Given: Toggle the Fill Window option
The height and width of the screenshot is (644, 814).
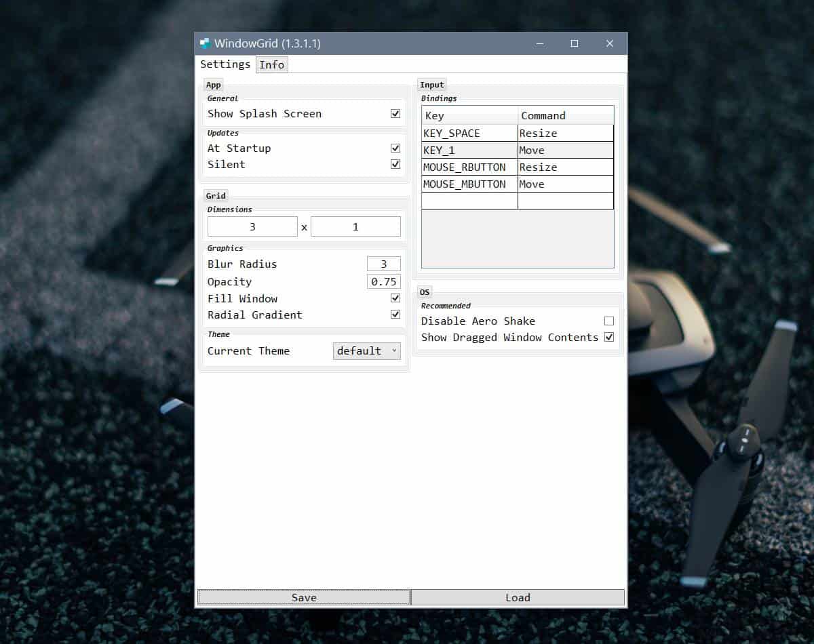Looking at the screenshot, I should [x=395, y=298].
